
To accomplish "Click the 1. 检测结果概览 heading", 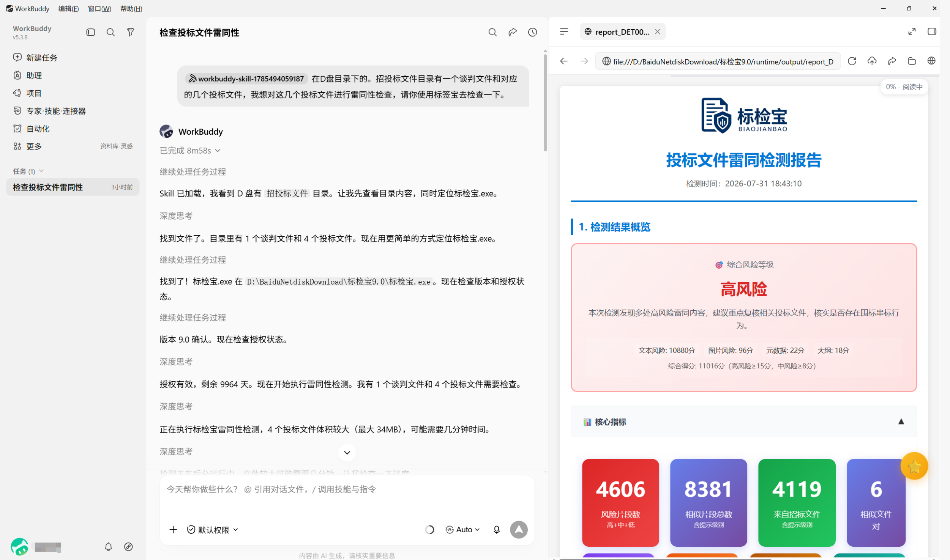I will click(x=614, y=227).
